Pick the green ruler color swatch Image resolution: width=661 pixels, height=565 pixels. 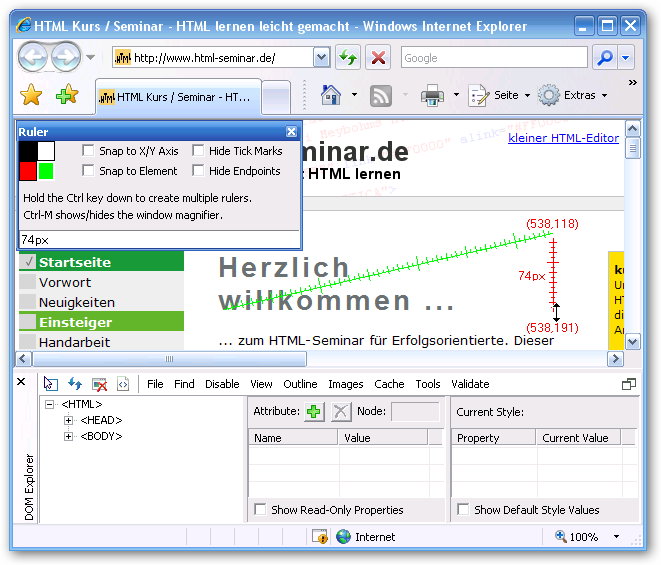coord(46,171)
